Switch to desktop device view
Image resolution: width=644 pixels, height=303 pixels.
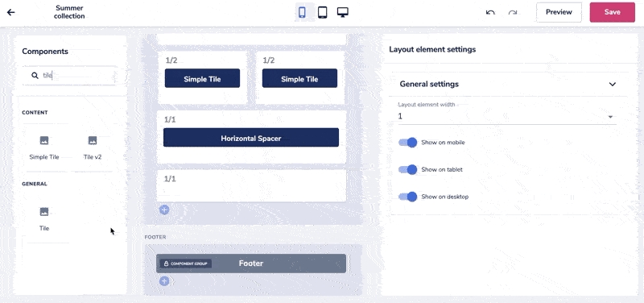[343, 12]
